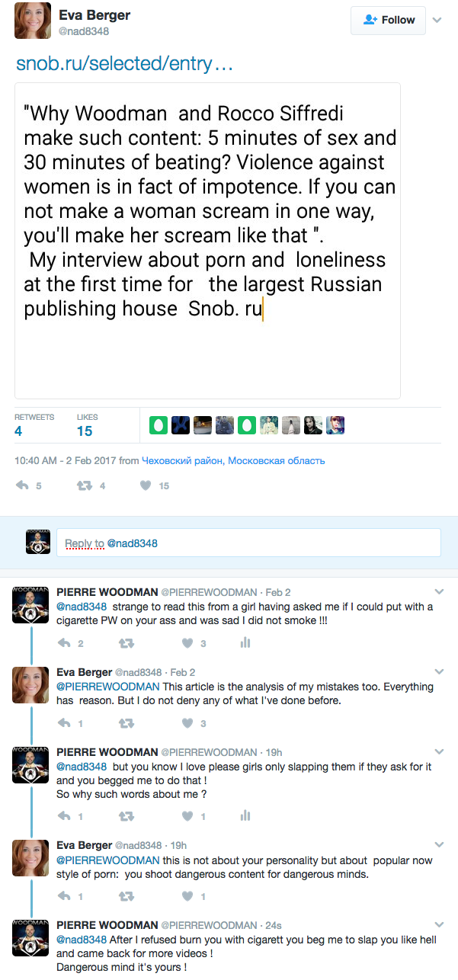458x980 pixels.
Task: Click the retweet icon under the main tweet
Action: coord(85,485)
